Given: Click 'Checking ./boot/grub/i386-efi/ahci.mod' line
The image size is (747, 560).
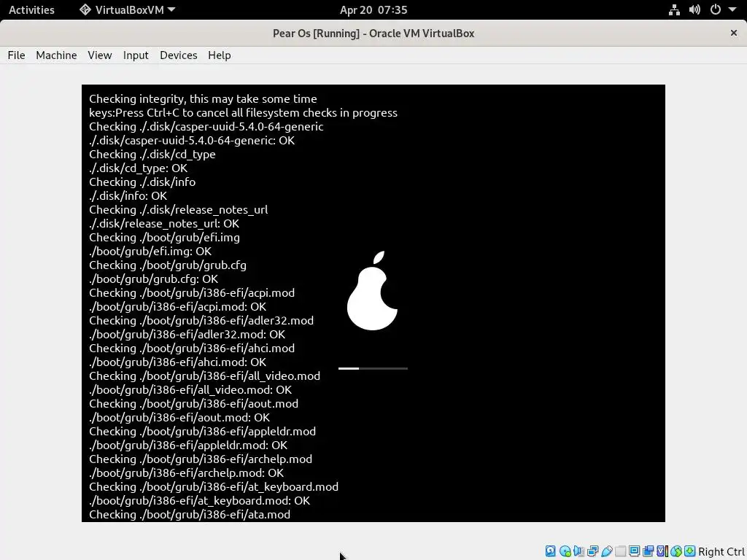Looking at the screenshot, I should (x=192, y=348).
